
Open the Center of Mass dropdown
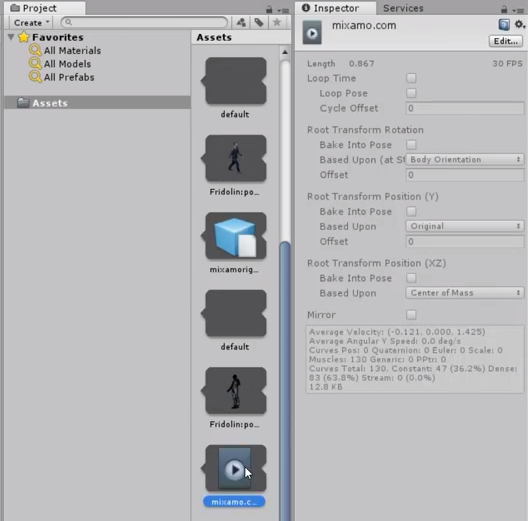[465, 293]
